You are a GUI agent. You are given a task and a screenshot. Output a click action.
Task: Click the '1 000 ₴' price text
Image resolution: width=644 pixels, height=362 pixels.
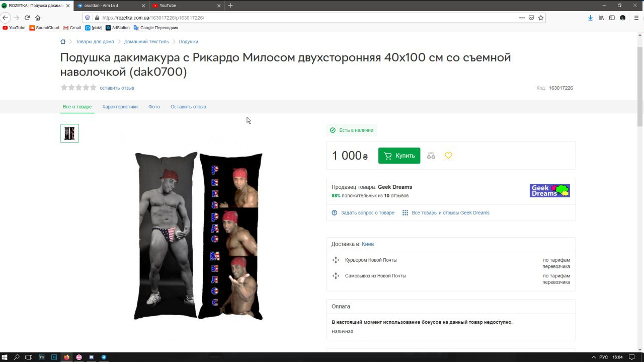[350, 156]
